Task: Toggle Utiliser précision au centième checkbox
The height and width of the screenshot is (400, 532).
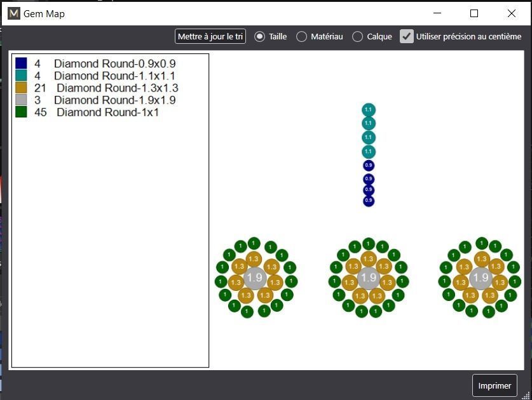Action: 406,36
